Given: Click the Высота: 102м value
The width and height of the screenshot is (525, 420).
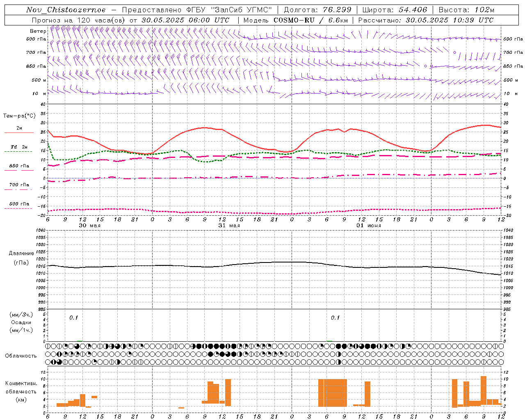Looking at the screenshot, I should click(466, 10).
